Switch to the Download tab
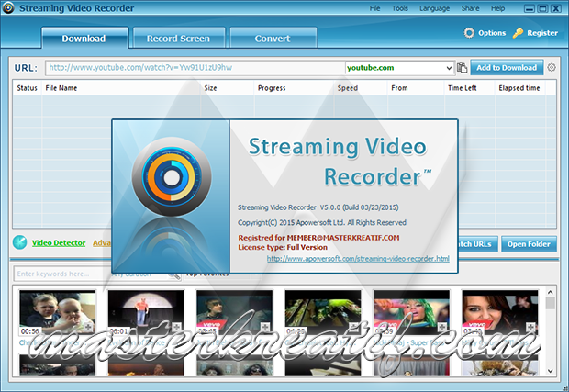 [x=85, y=38]
